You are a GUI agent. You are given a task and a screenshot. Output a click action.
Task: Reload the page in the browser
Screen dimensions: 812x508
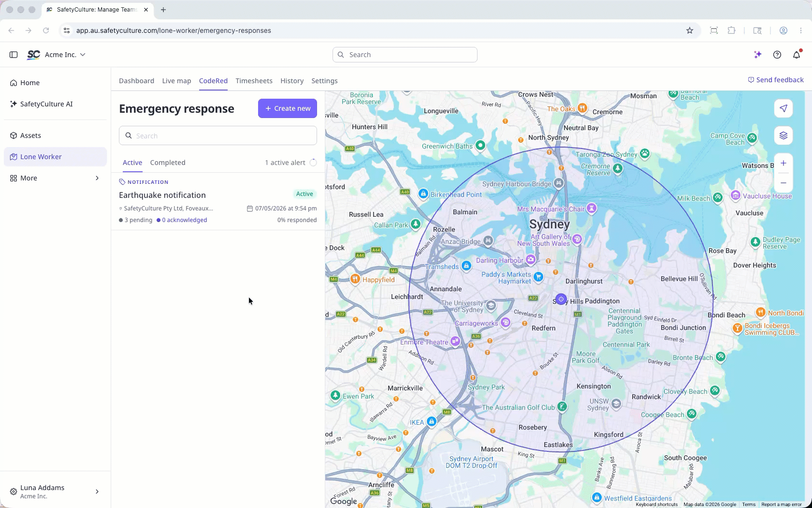pos(46,30)
